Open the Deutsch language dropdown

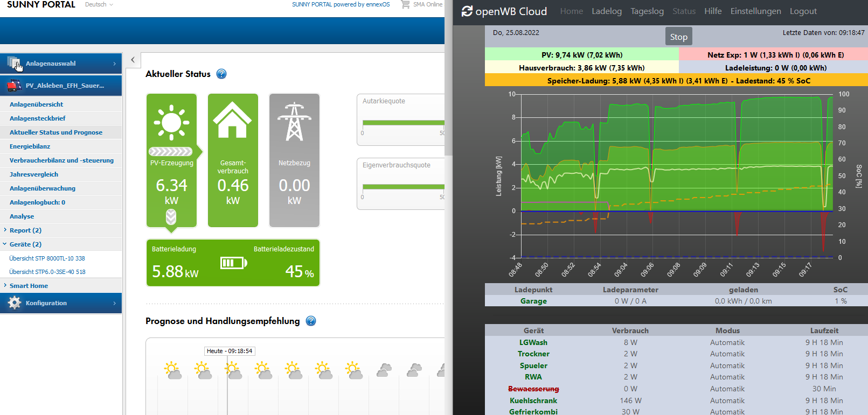pos(99,4)
